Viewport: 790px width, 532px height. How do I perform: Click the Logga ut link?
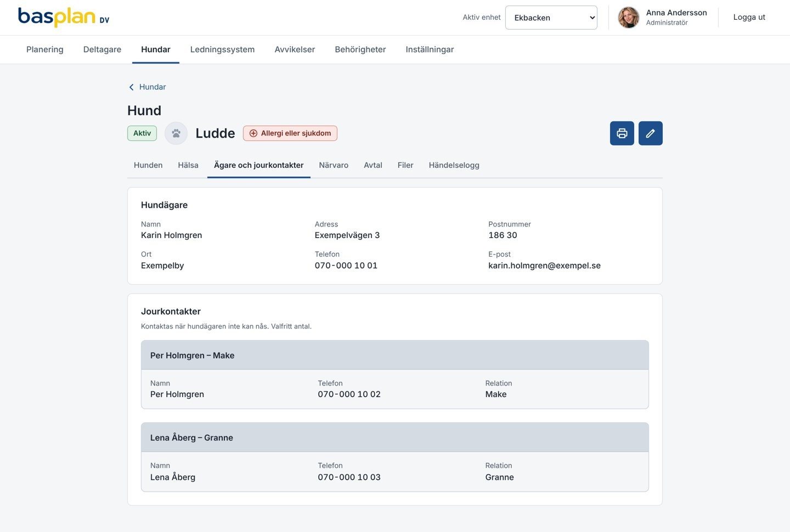click(x=749, y=17)
